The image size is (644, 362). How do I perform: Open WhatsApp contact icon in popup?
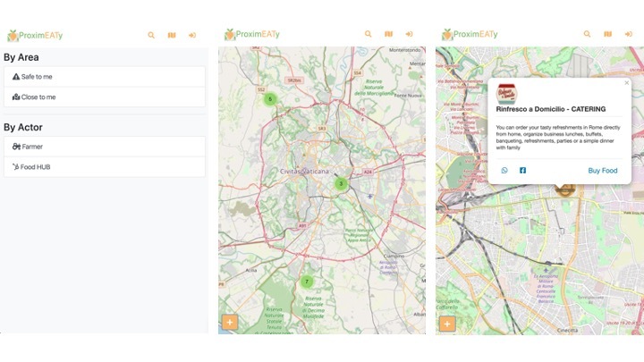tap(504, 171)
